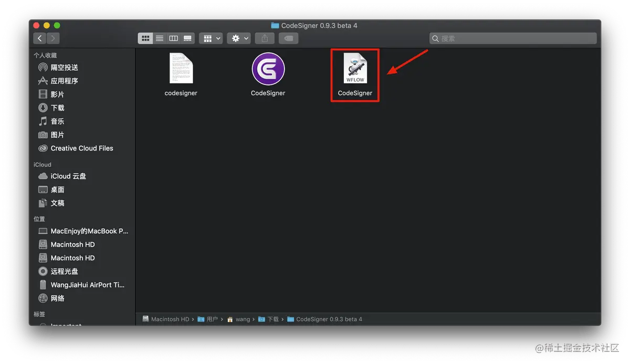
Task: Open the gear action menu
Action: (239, 38)
